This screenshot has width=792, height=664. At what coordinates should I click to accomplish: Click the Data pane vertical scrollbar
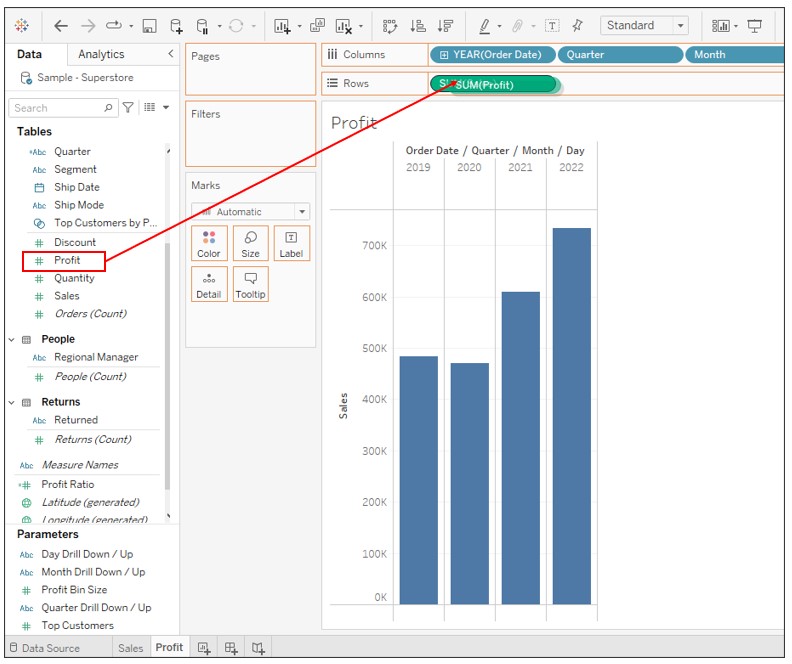(167, 366)
